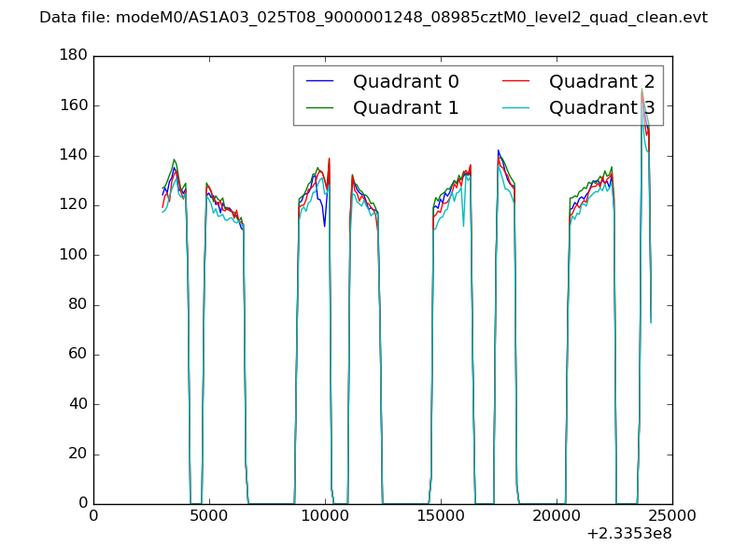Click the 15000 x-axis tick label

point(441,516)
